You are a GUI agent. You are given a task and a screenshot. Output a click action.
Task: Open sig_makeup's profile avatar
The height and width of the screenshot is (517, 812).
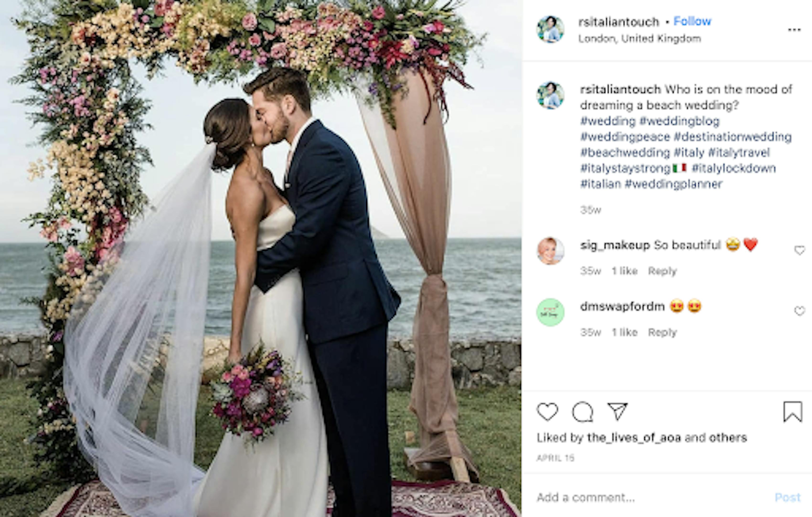click(550, 251)
